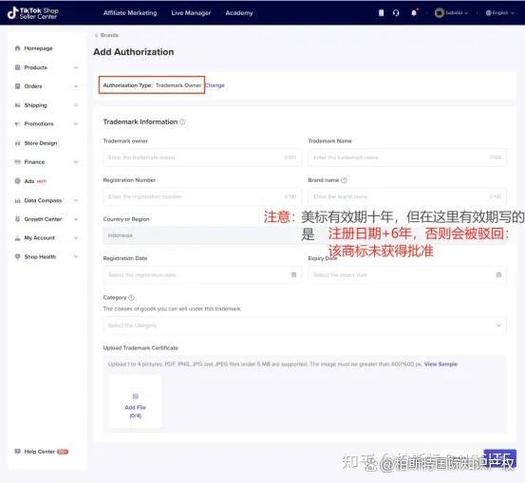Open Help Center in sidebar
Screen dimensions: 525x483
[40, 452]
